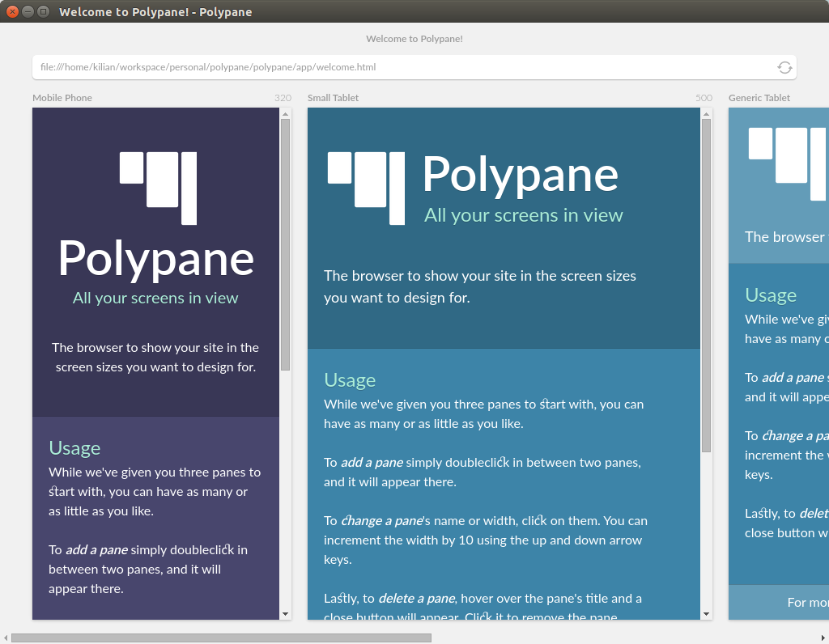
Task: Maximize the Polypane window
Action: click(44, 11)
